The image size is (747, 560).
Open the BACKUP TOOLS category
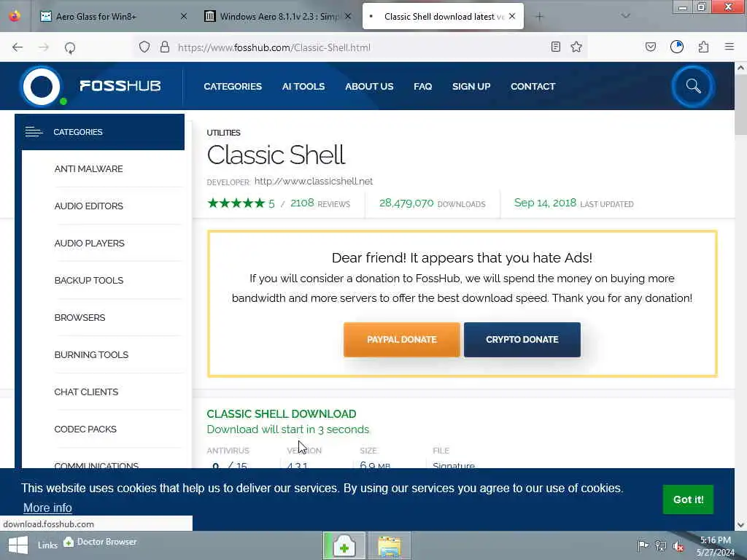pyautogui.click(x=88, y=280)
